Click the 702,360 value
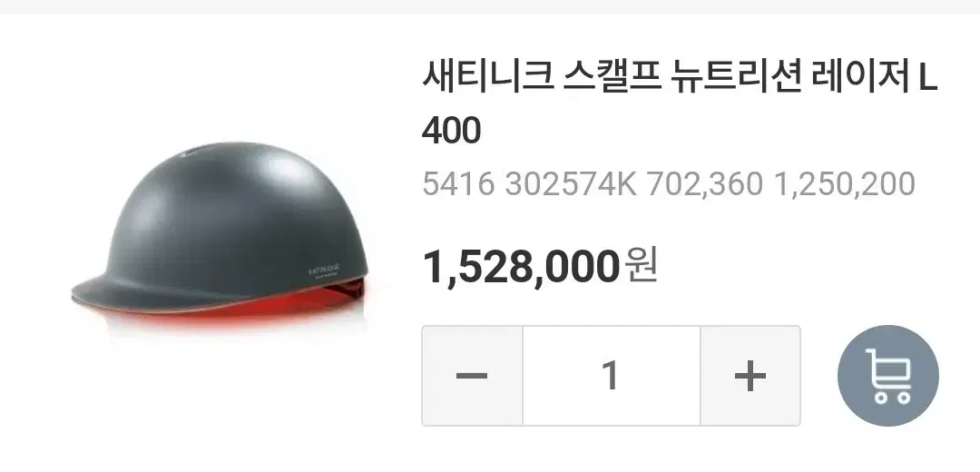The image size is (980, 472). [705, 184]
